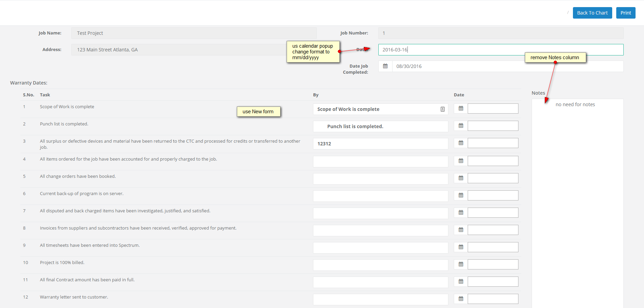The width and height of the screenshot is (644, 308).
Task: Click date input for Scope of Work row
Action: pyautogui.click(x=493, y=109)
